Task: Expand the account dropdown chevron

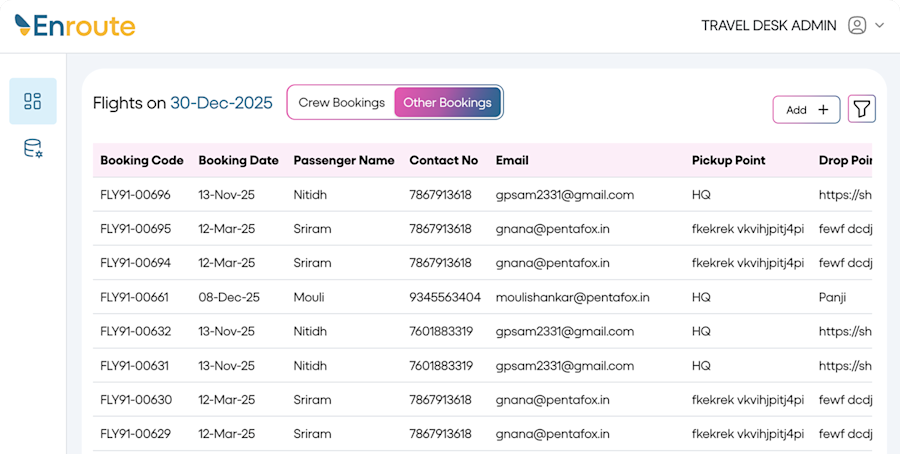Action: 879,25
